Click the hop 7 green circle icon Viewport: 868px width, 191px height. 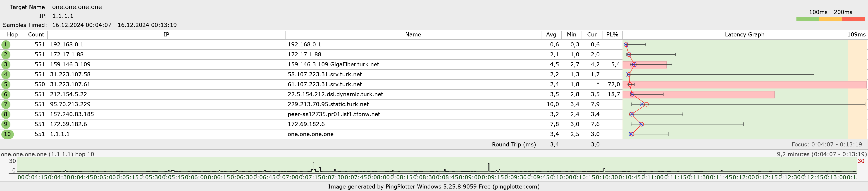(6, 104)
